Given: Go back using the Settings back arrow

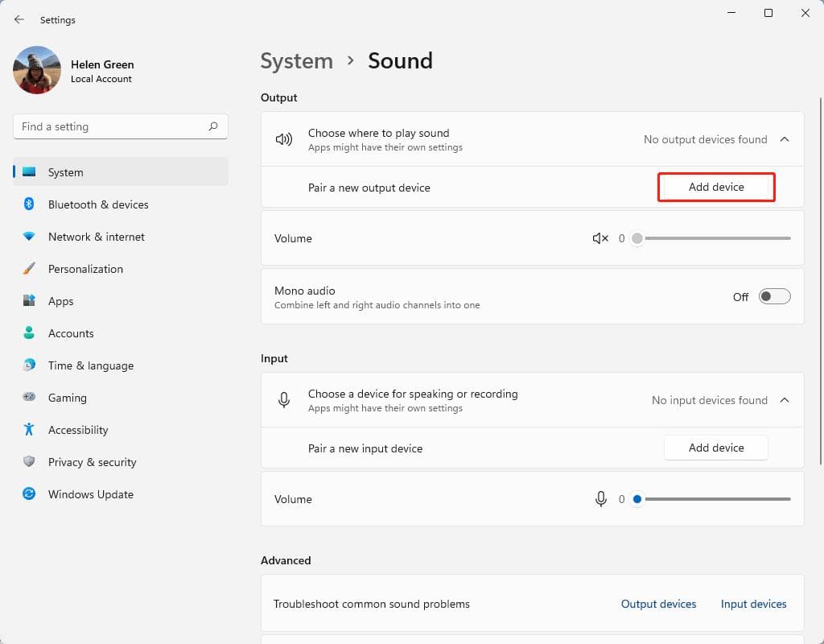Looking at the screenshot, I should [19, 19].
